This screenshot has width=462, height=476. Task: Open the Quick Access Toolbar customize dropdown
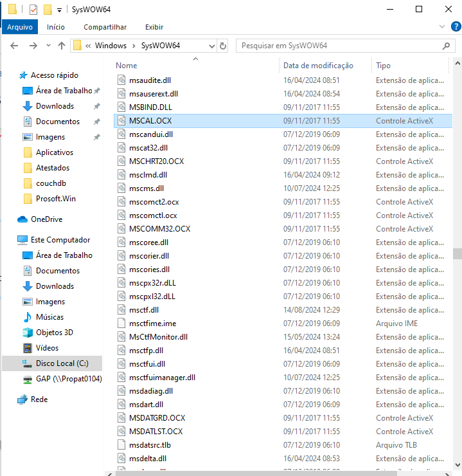(x=59, y=10)
